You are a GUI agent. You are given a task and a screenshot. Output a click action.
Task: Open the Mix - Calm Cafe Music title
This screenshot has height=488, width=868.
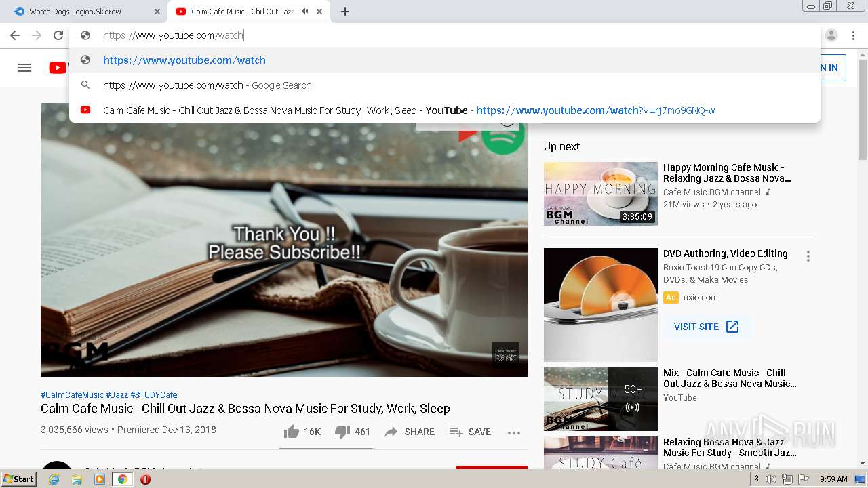pos(730,378)
